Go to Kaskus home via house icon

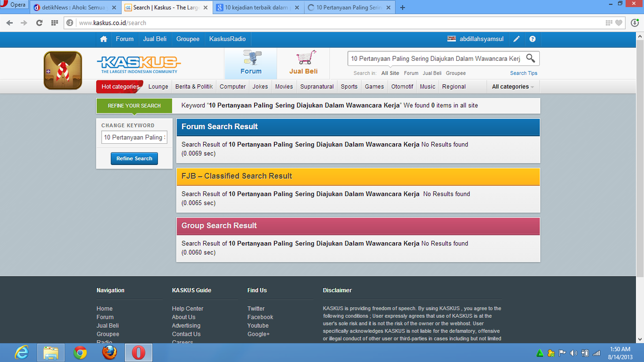(x=104, y=39)
